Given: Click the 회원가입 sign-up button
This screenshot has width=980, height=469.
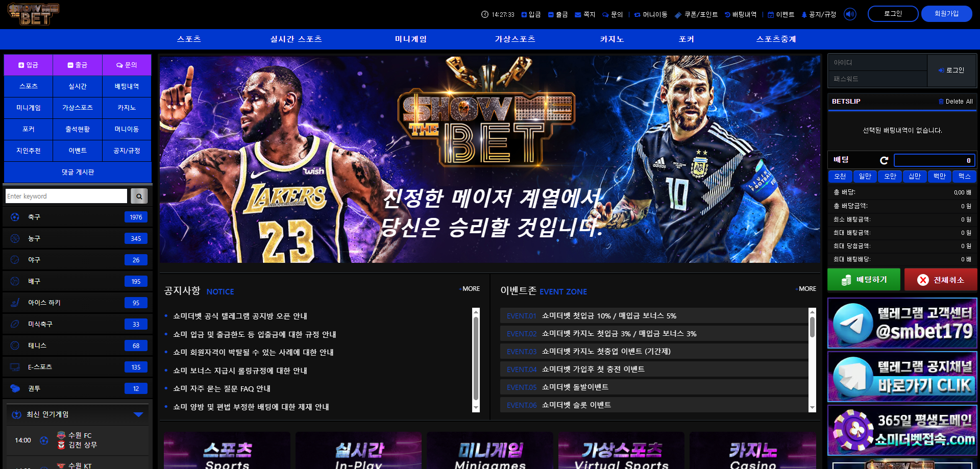Looking at the screenshot, I should (946, 14).
